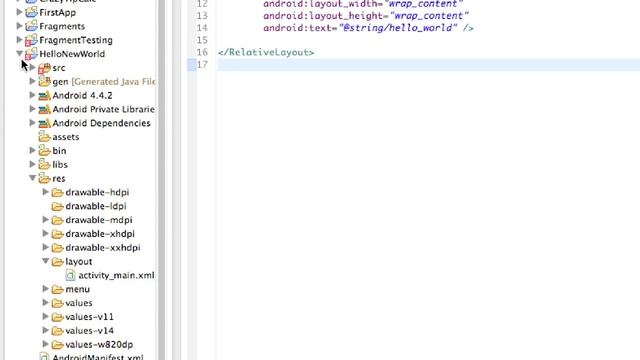Click the closing RelativeLayout tag
This screenshot has height=360, width=640.
tap(266, 52)
